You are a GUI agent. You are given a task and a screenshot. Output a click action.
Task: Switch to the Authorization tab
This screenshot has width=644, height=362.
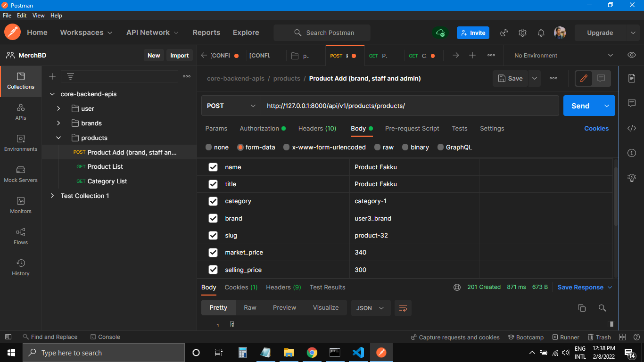click(263, 128)
